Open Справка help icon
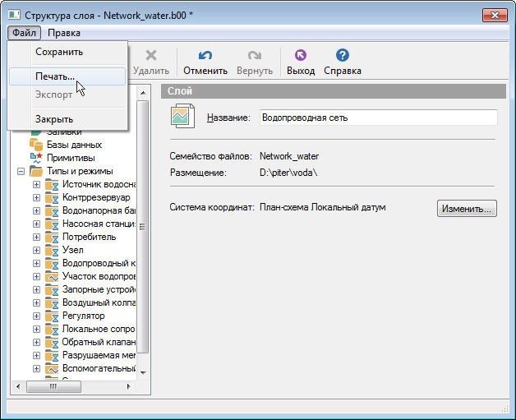This screenshot has height=420, width=516. 343,55
